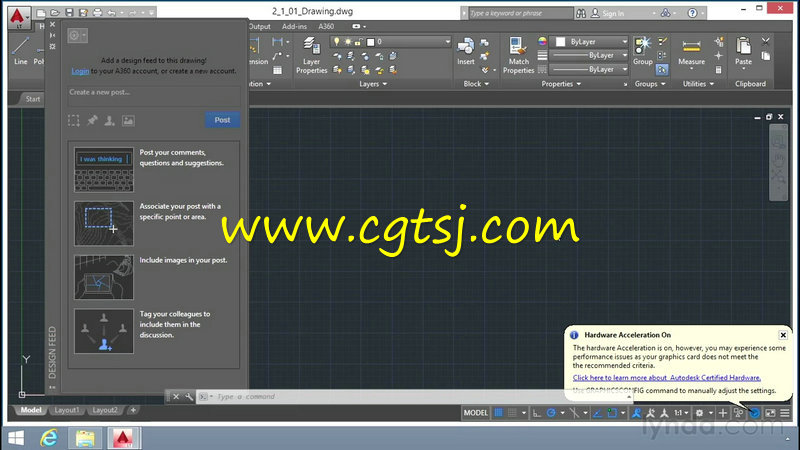
Task: Open the Quick Calculator icon in Utilities
Action: point(718,69)
